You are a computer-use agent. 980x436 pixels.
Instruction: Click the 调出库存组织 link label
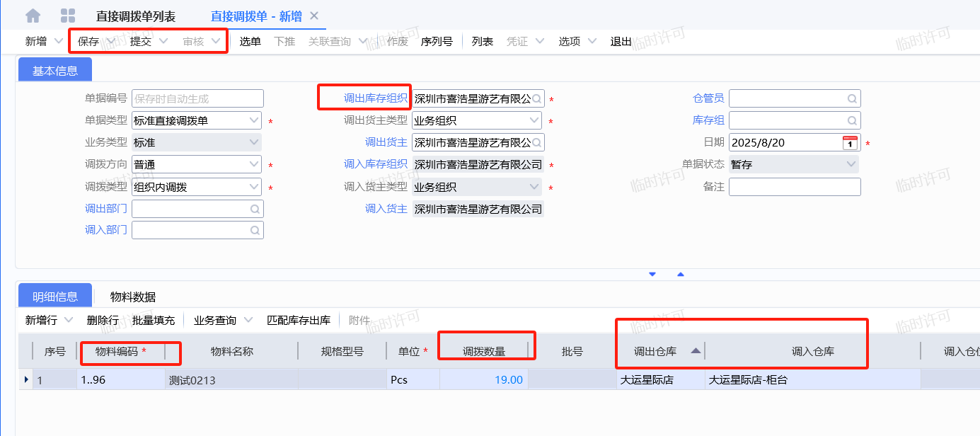pos(375,98)
